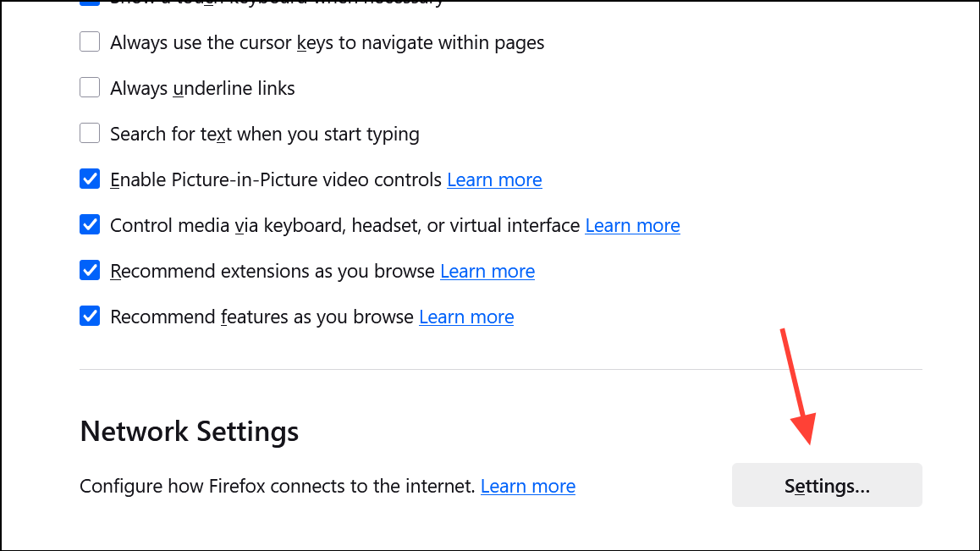Tick the 'Always use the cursor keys' checkbox
Screen dimensions: 980x551
(90, 41)
